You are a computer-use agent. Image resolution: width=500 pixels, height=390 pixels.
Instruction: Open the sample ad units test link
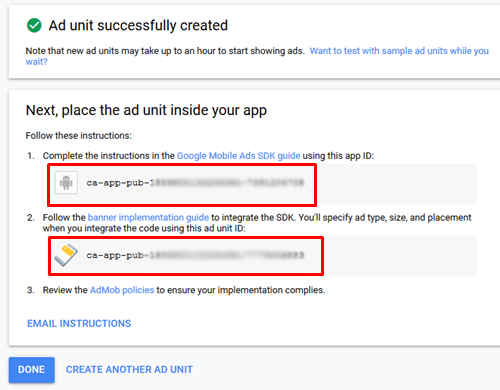coord(257,56)
